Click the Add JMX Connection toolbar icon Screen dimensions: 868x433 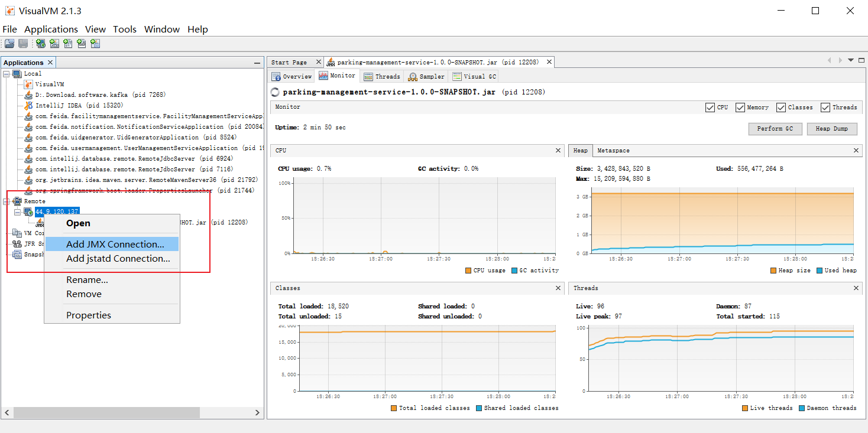[x=54, y=44]
